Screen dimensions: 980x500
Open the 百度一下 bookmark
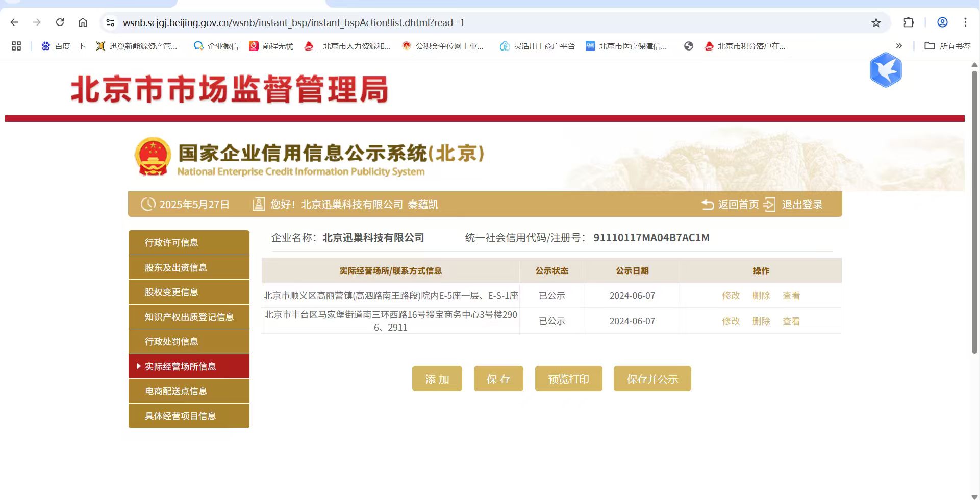click(x=63, y=46)
